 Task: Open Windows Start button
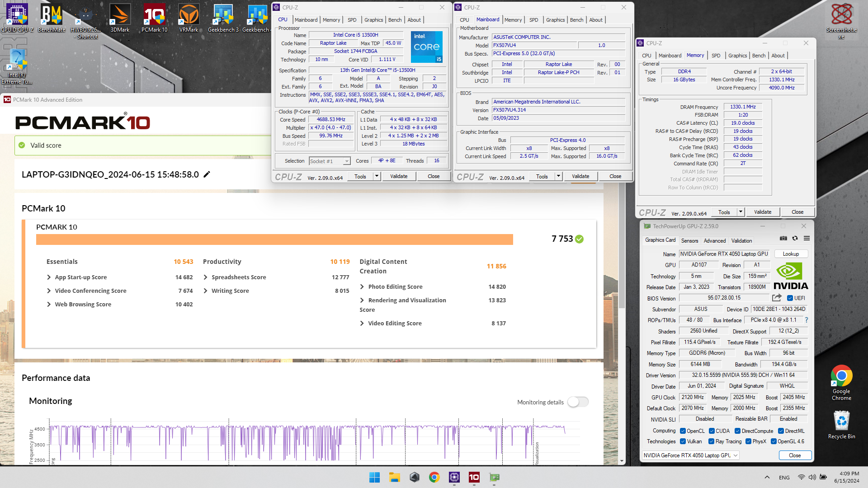click(374, 477)
